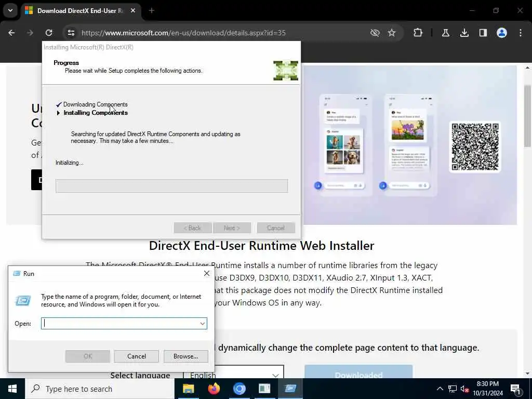Close the Run dialog with X
Image resolution: width=532 pixels, height=399 pixels.
coord(207,273)
